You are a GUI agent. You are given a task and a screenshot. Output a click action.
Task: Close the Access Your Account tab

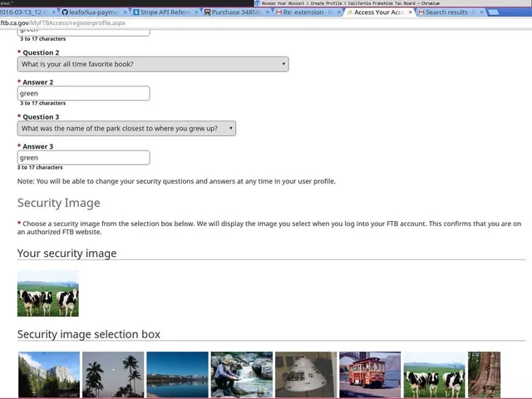(x=410, y=12)
